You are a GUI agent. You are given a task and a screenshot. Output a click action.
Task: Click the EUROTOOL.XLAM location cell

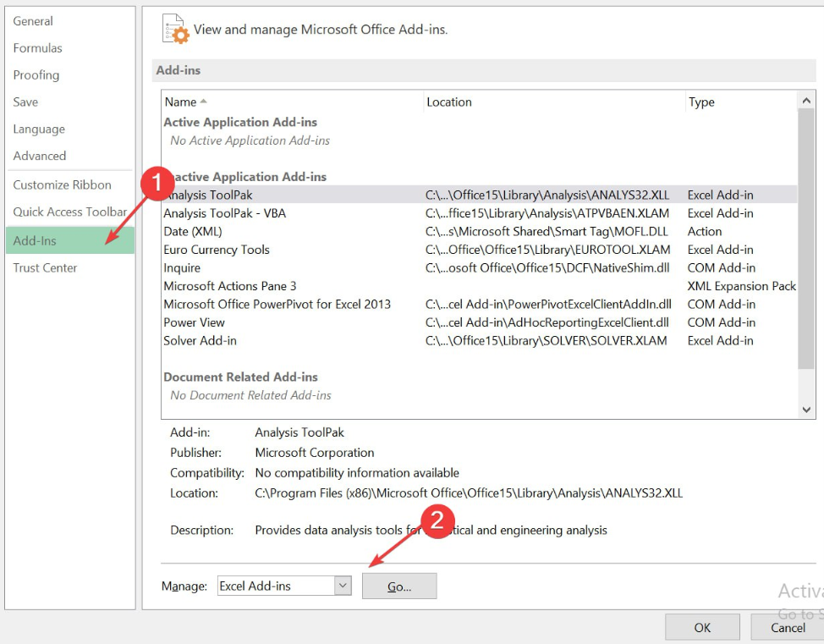tap(547, 250)
